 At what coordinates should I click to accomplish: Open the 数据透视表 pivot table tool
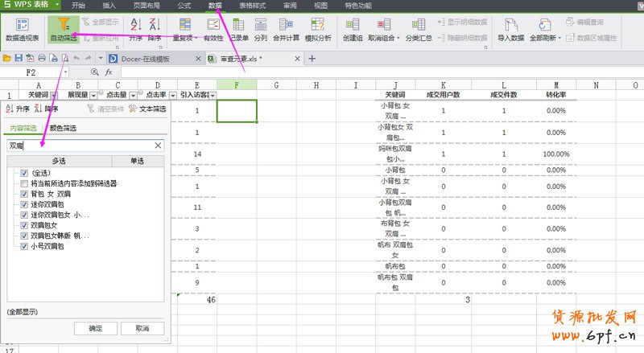(23, 27)
